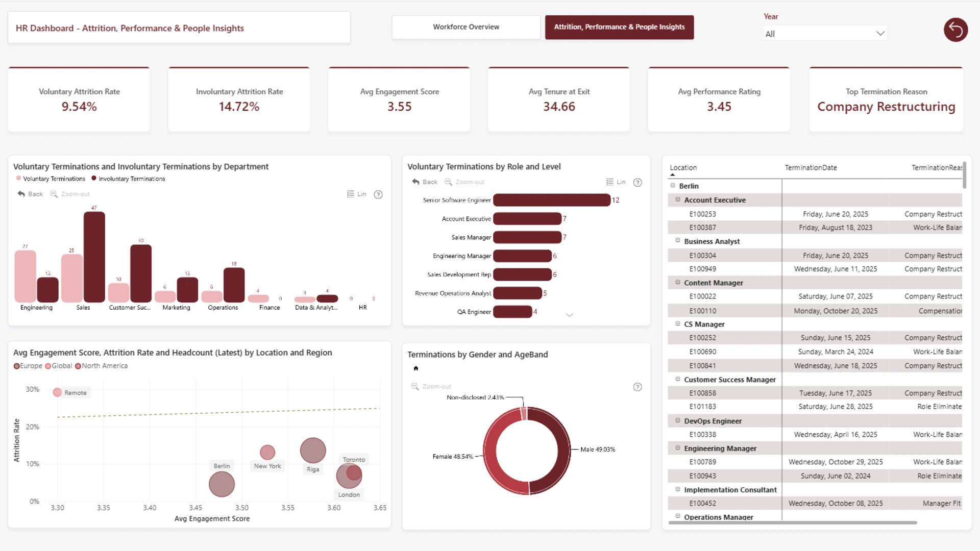Click home icon in Gender and AgeBand chart
This screenshot has width=980, height=551.
(416, 368)
